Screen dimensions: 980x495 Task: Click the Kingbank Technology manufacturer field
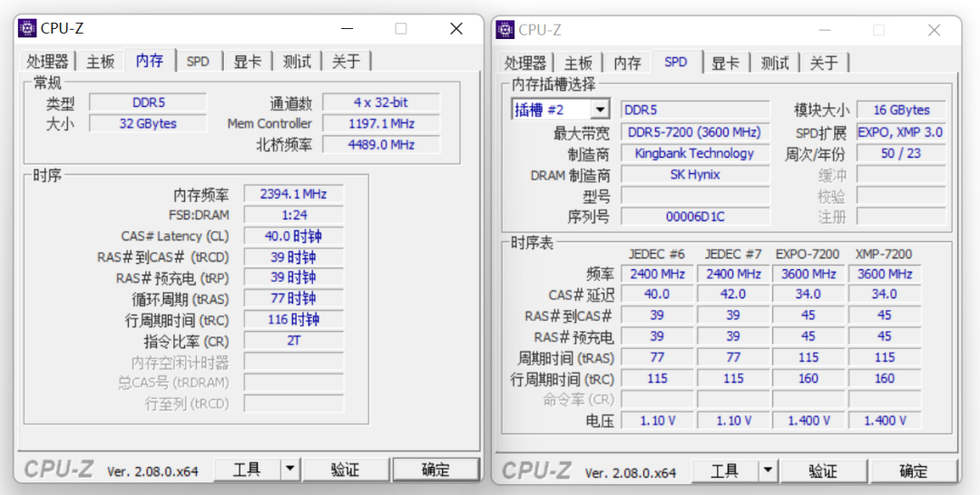695,153
